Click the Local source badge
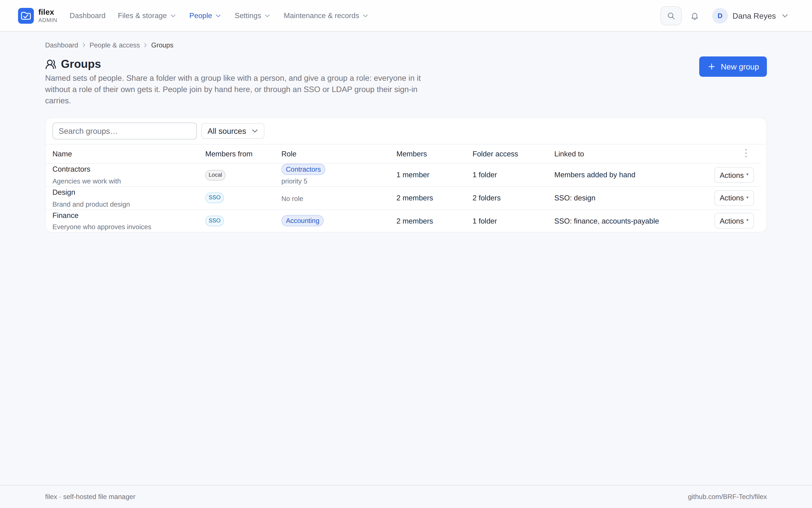 coord(215,175)
